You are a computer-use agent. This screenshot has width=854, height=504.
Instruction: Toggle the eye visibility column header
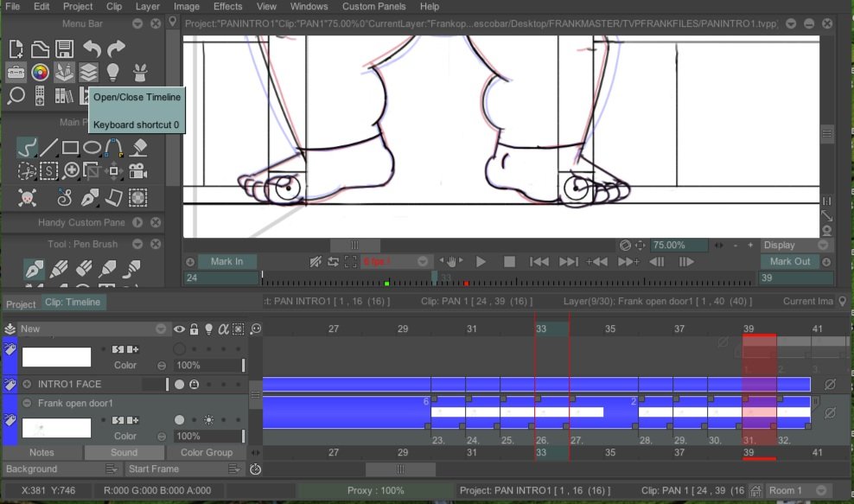[x=179, y=329]
